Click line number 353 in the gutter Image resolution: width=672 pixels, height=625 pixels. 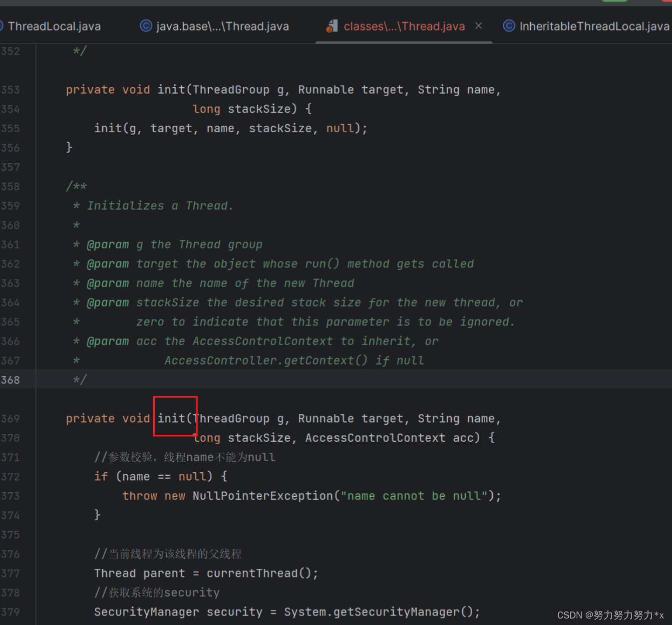[x=11, y=90]
